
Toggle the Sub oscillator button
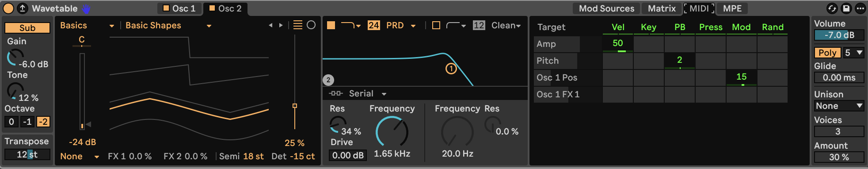point(27,28)
